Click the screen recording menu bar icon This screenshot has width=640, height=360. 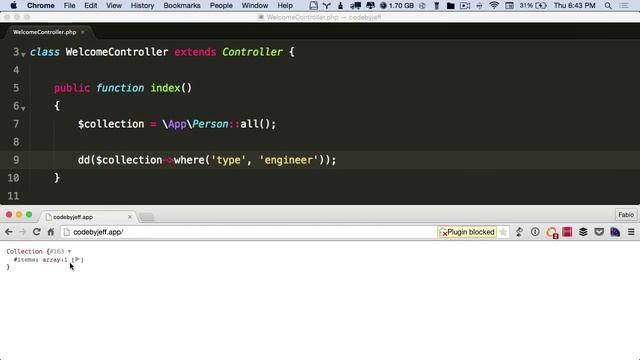pos(465,6)
